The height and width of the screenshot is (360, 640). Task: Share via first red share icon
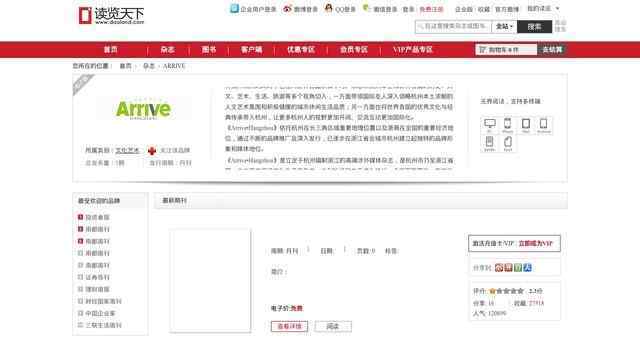point(499,268)
